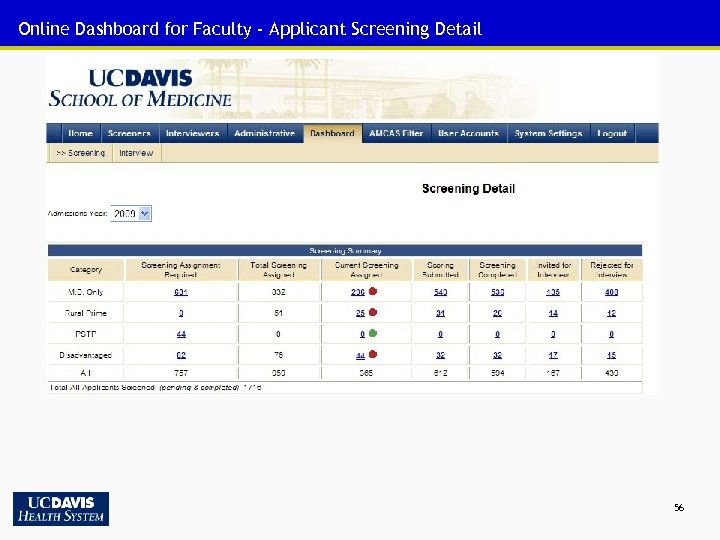Click the Screening Detail heading

coord(468,188)
